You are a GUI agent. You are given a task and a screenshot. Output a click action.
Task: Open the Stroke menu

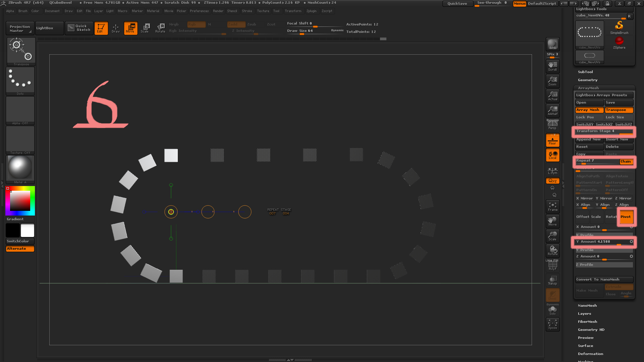[247, 11]
